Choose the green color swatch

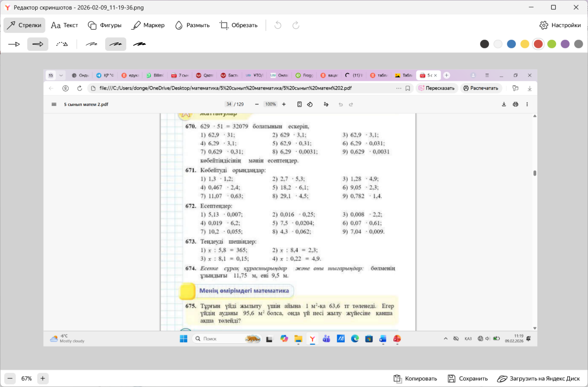click(x=552, y=44)
